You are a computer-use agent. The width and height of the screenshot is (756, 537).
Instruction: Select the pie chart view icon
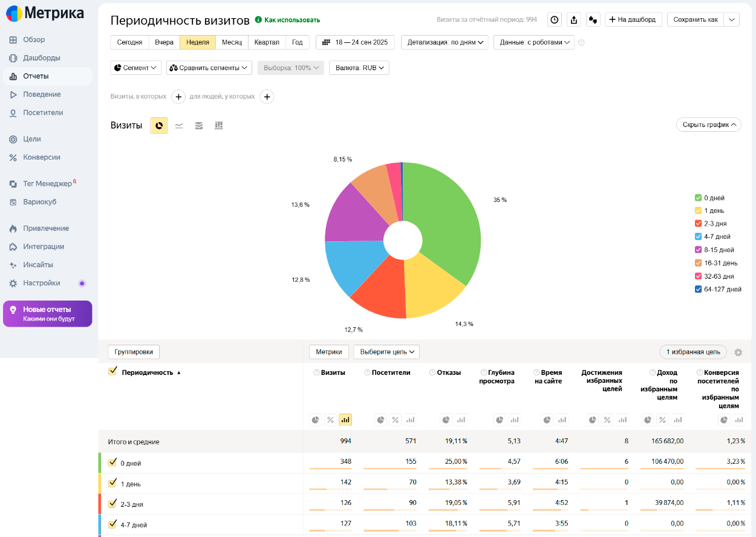click(x=159, y=126)
